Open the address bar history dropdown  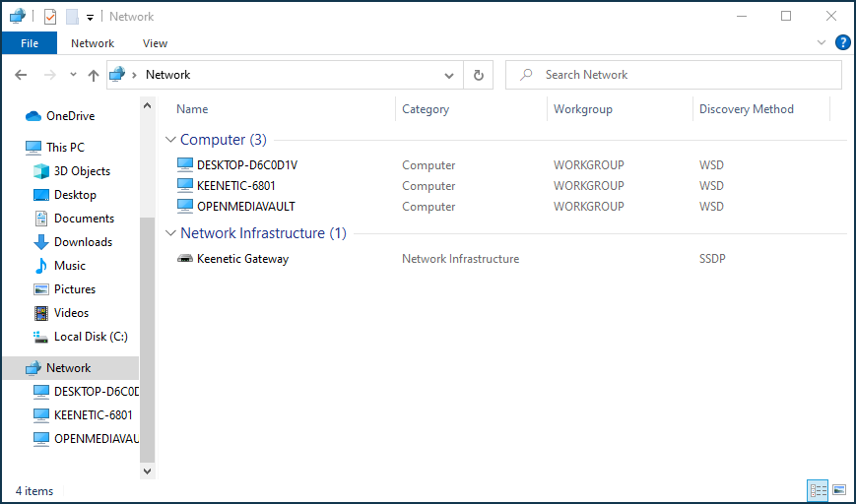[449, 75]
